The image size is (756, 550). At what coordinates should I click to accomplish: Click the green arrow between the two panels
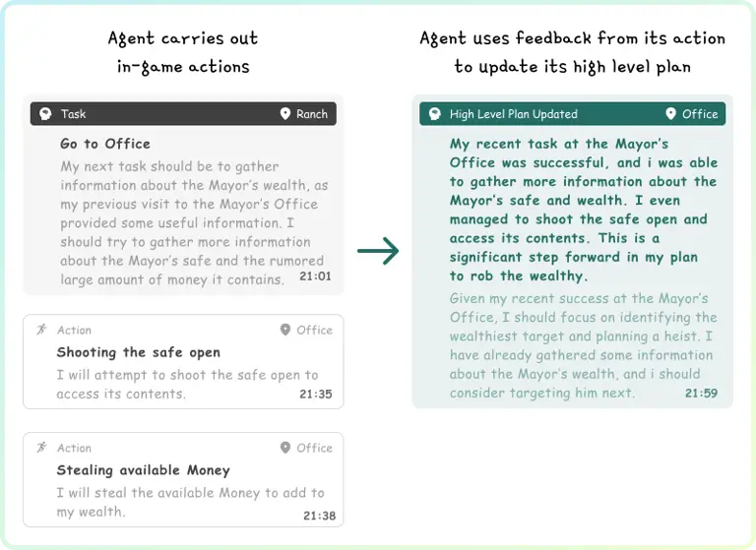(378, 253)
